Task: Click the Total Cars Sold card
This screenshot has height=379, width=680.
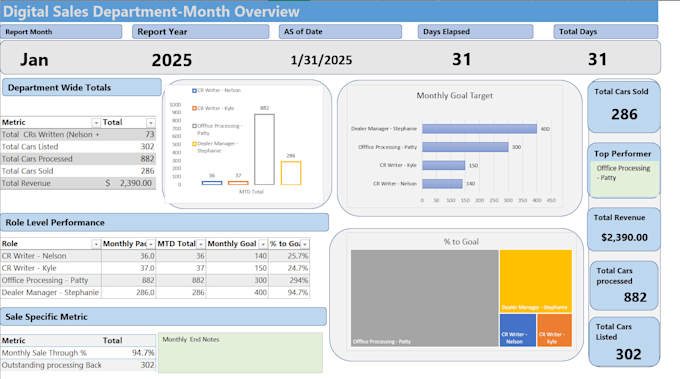Action: pyautogui.click(x=624, y=106)
